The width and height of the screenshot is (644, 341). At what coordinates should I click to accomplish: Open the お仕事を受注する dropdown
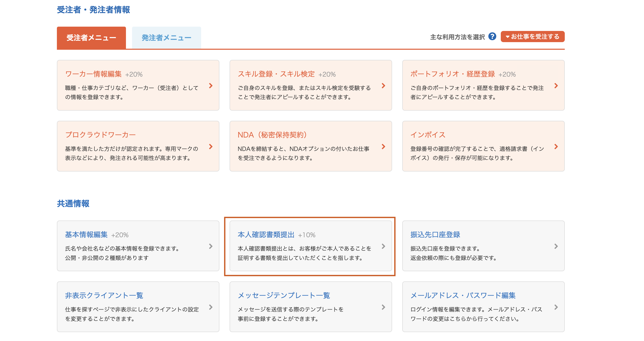pyautogui.click(x=533, y=37)
